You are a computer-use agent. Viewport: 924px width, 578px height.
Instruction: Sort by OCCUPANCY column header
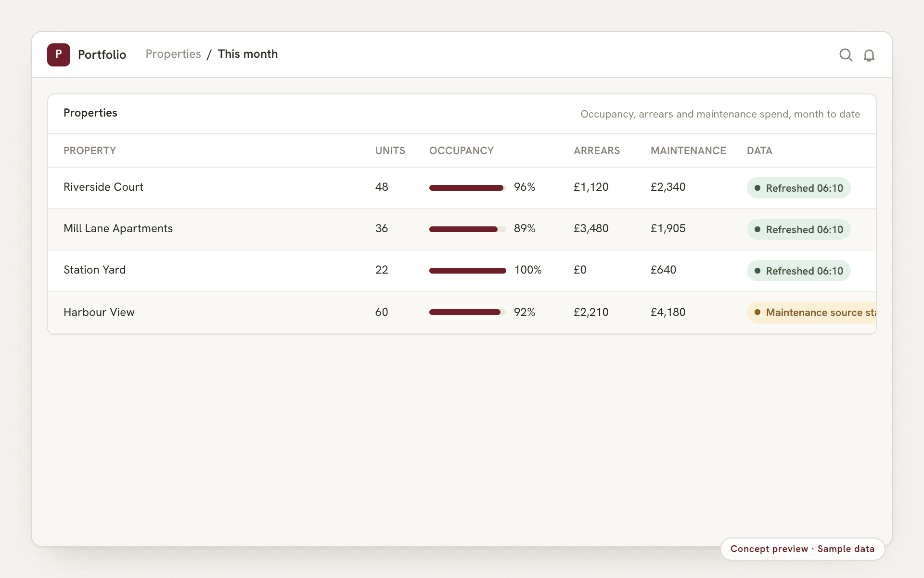pos(462,151)
